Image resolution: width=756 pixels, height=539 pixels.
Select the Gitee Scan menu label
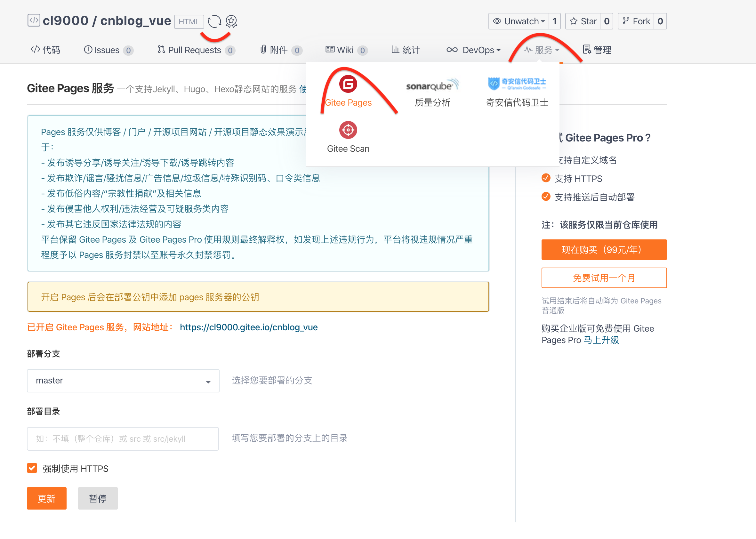tap(348, 149)
